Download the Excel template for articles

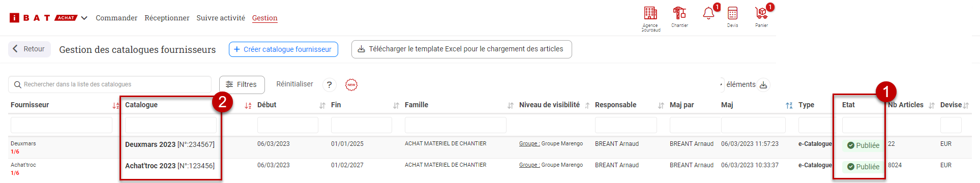[462, 49]
